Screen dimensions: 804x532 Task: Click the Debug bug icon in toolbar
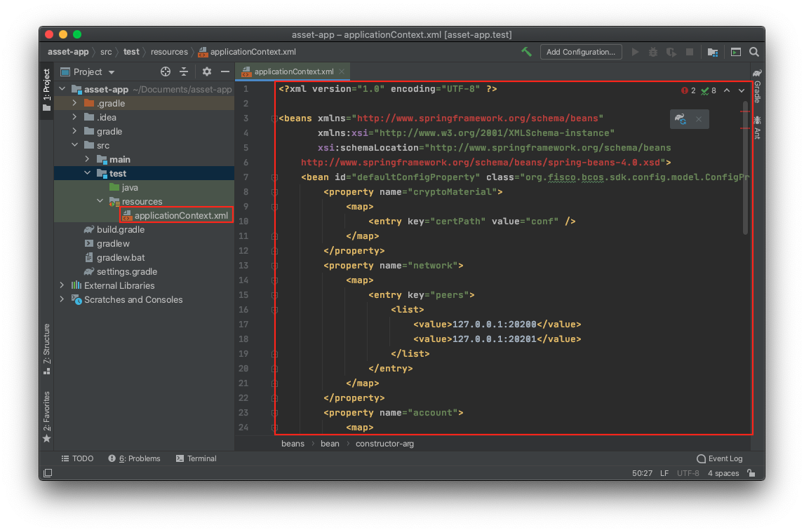tap(653, 52)
